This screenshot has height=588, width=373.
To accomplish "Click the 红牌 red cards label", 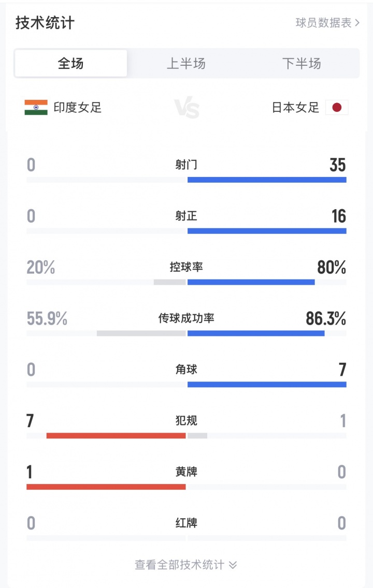I will pyautogui.click(x=187, y=523).
